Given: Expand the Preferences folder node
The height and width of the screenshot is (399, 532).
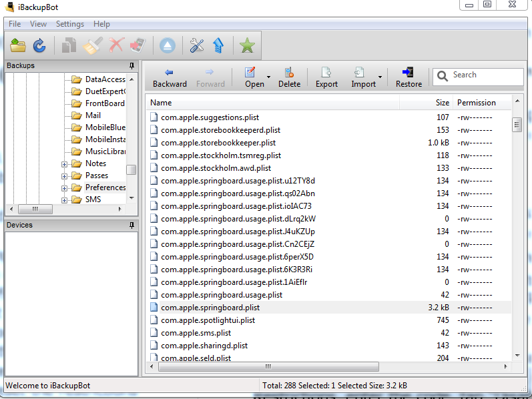Looking at the screenshot, I should click(x=64, y=188).
